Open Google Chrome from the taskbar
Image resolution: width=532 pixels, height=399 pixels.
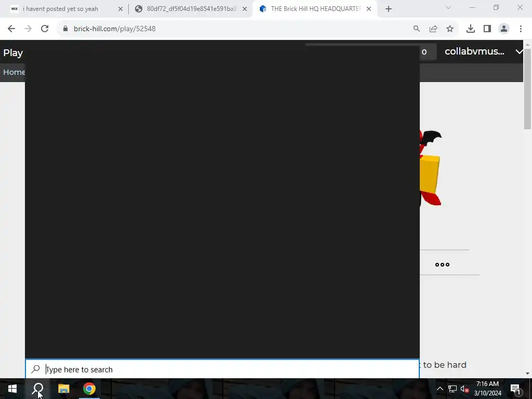point(89,389)
